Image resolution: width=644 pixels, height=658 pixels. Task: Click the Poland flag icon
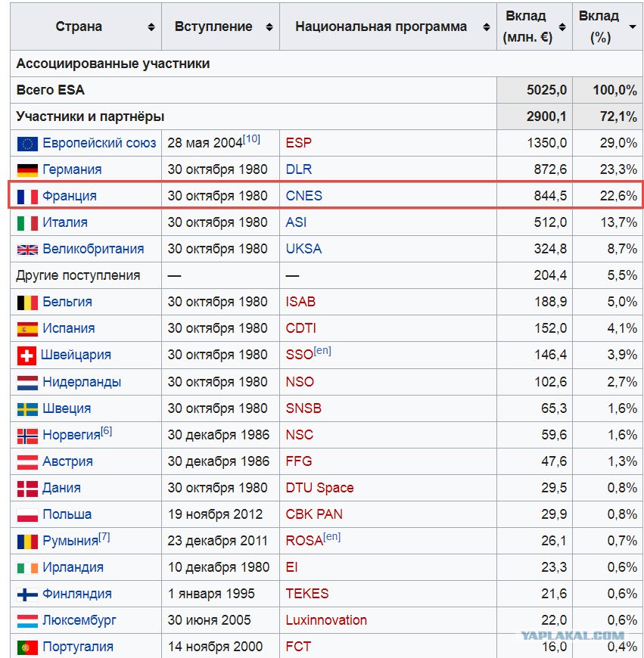[27, 515]
